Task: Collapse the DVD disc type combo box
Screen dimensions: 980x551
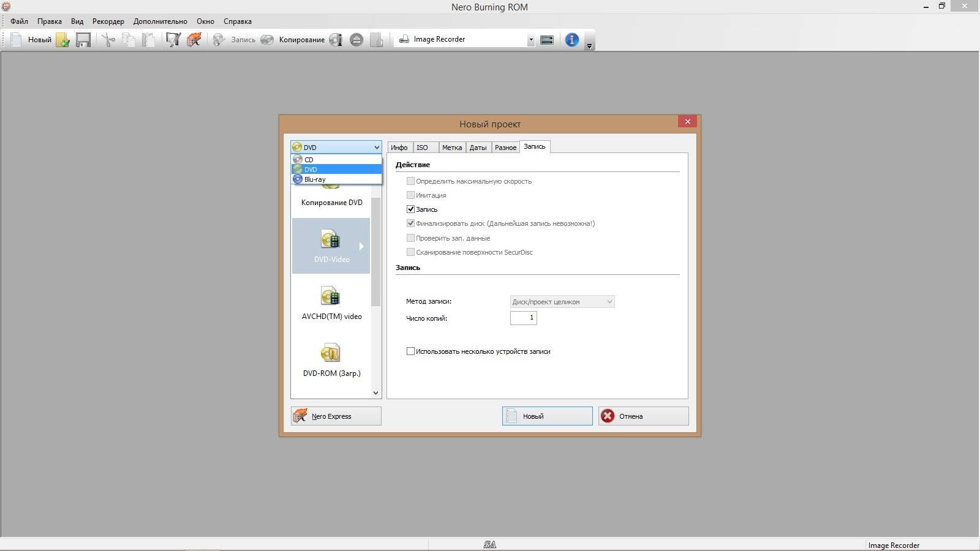Action: tap(336, 147)
